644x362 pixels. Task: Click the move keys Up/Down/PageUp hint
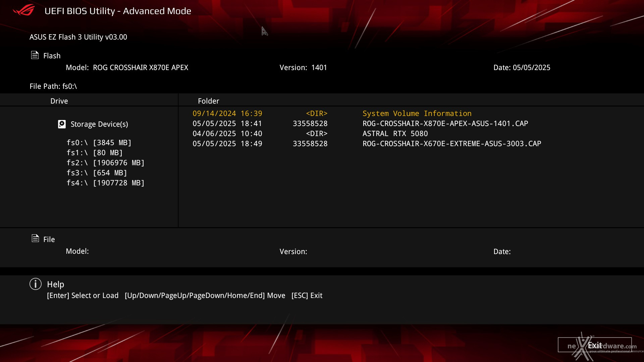(x=205, y=295)
